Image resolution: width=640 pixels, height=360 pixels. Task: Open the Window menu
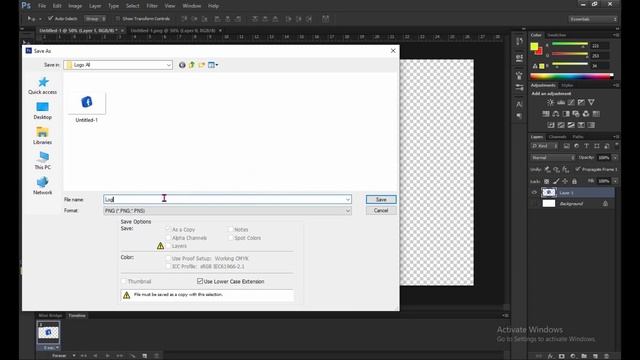point(191,6)
